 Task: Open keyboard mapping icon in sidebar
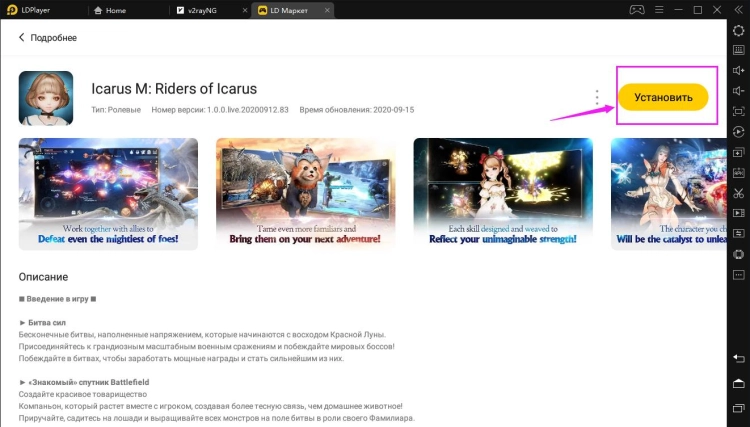coord(739,50)
